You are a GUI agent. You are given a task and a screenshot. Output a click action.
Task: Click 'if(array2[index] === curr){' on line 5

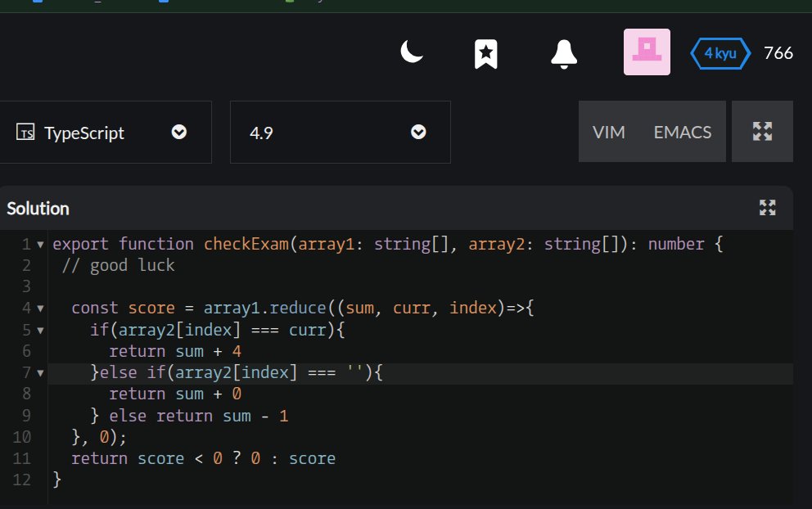[218, 330]
